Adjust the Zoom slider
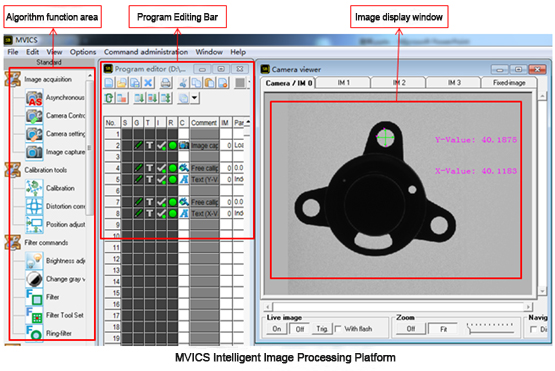 [490, 329]
